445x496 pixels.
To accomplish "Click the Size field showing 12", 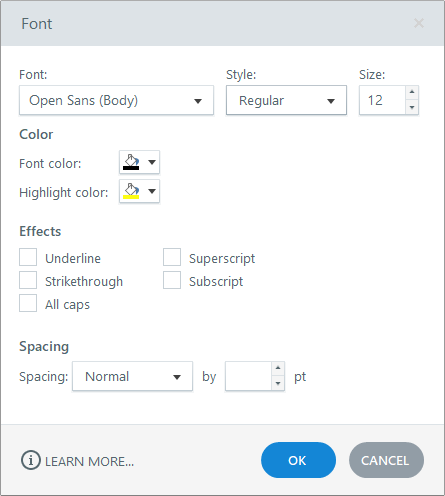I will coord(382,100).
